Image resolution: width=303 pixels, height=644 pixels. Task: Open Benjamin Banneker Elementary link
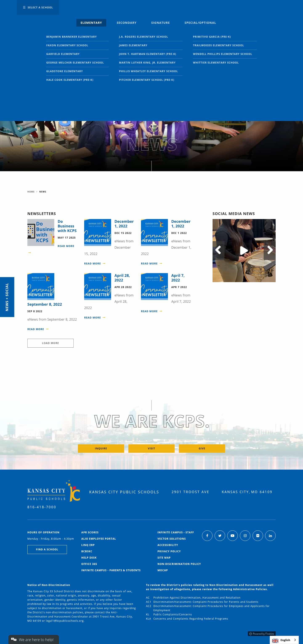72,37
